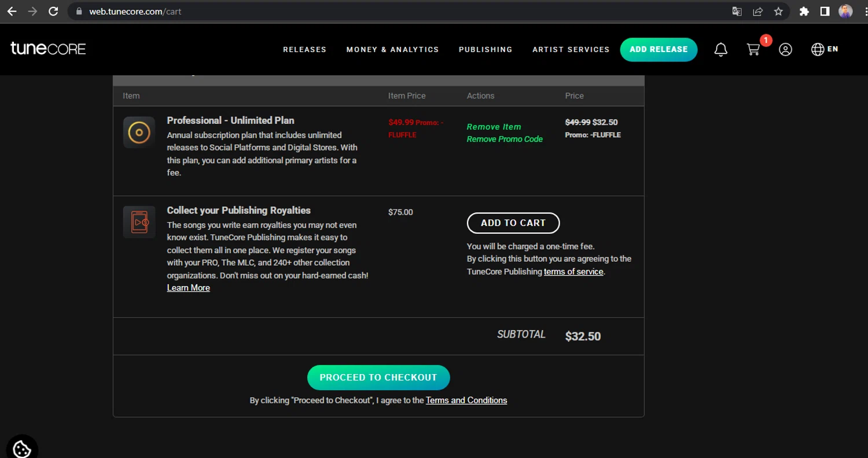Click the struck-through $49.99 price
Screen dimensions: 868x458
click(578, 122)
